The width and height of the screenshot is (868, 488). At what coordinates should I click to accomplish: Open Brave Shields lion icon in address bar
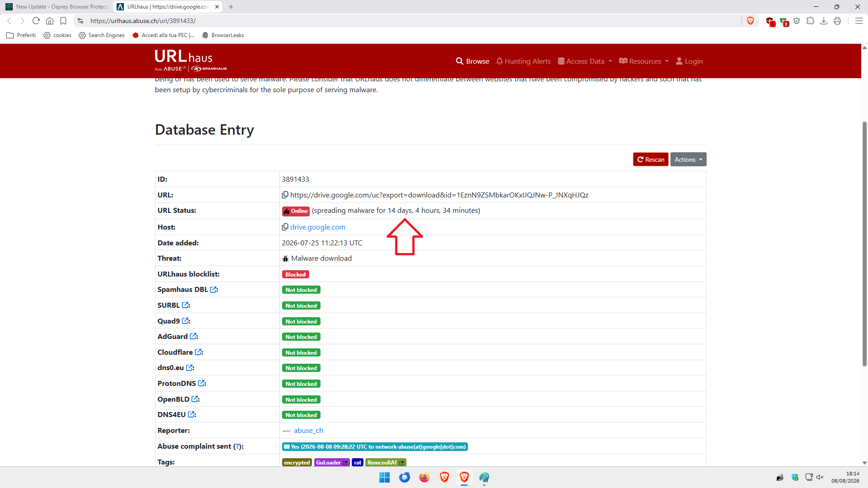pos(750,21)
